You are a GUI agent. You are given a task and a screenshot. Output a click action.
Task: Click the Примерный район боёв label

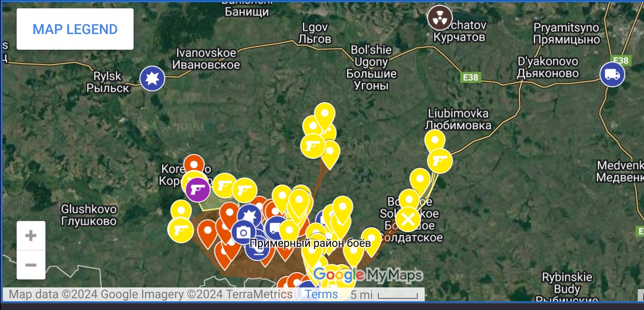tap(310, 243)
